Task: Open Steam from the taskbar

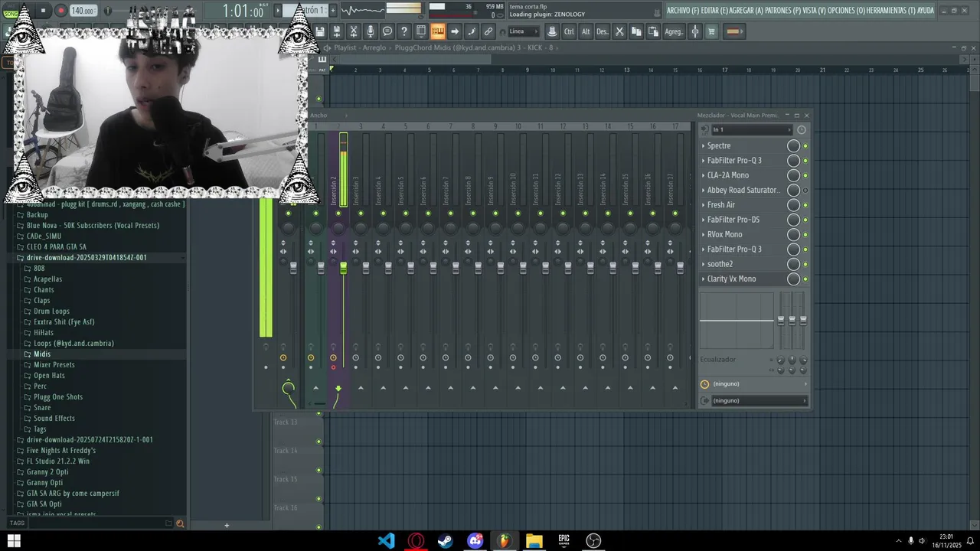Action: [445, 541]
